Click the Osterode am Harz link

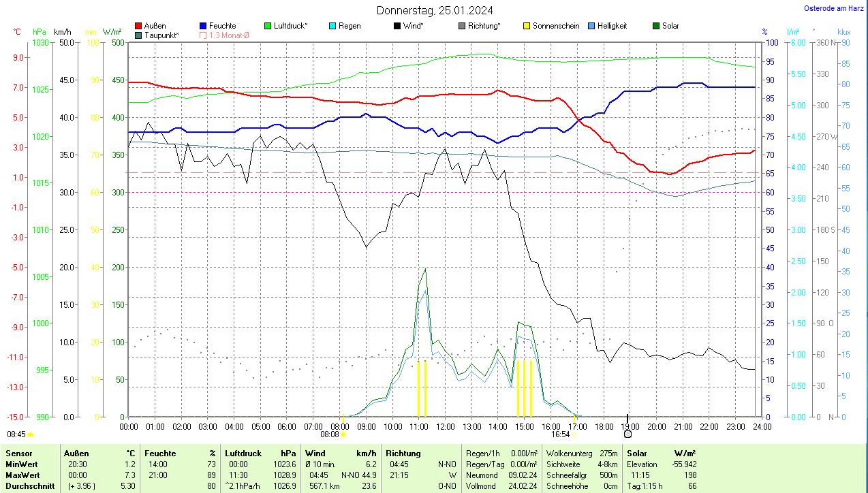[x=833, y=8]
